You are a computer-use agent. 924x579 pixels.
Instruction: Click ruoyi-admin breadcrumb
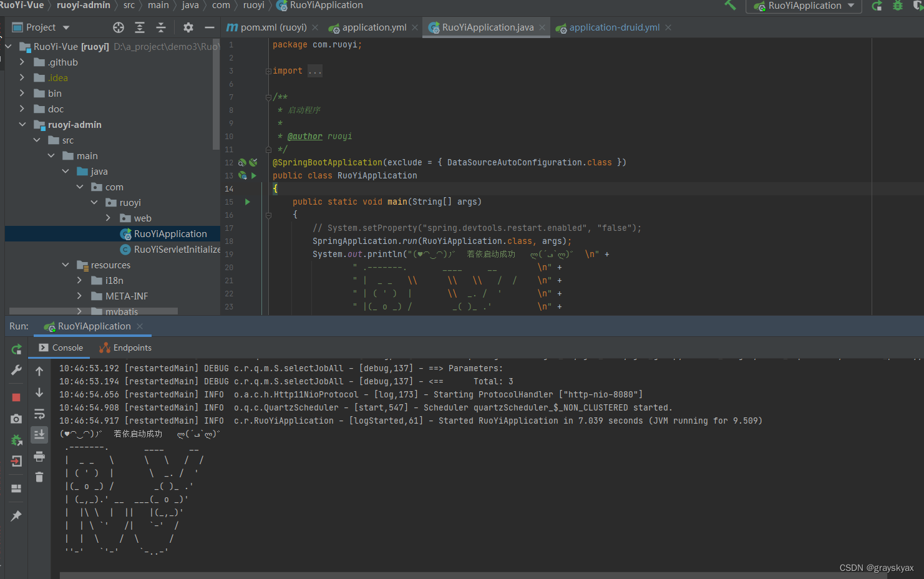(83, 5)
